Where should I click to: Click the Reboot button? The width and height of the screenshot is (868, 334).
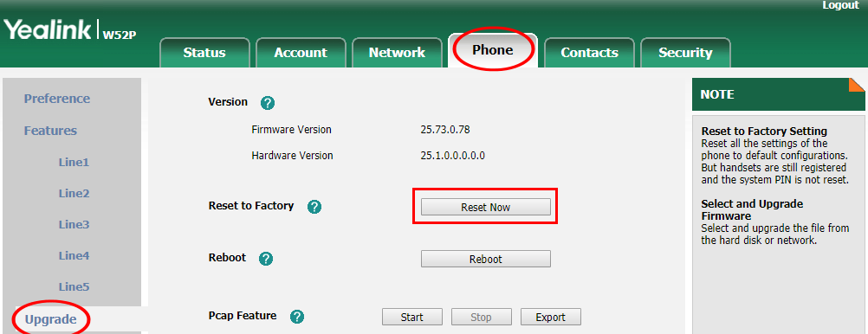pyautogui.click(x=485, y=259)
